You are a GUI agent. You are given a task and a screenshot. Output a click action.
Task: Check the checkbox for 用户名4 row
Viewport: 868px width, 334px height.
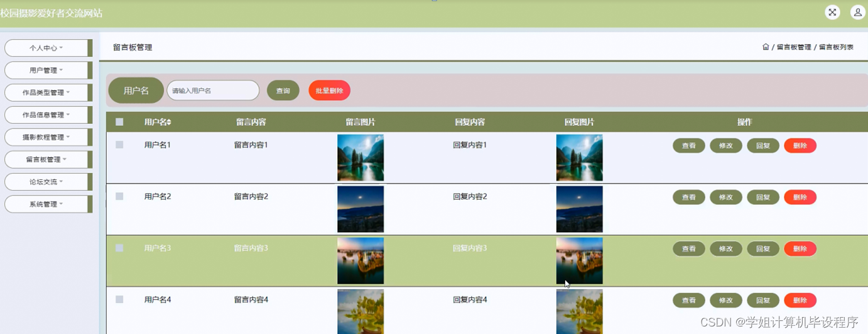119,299
